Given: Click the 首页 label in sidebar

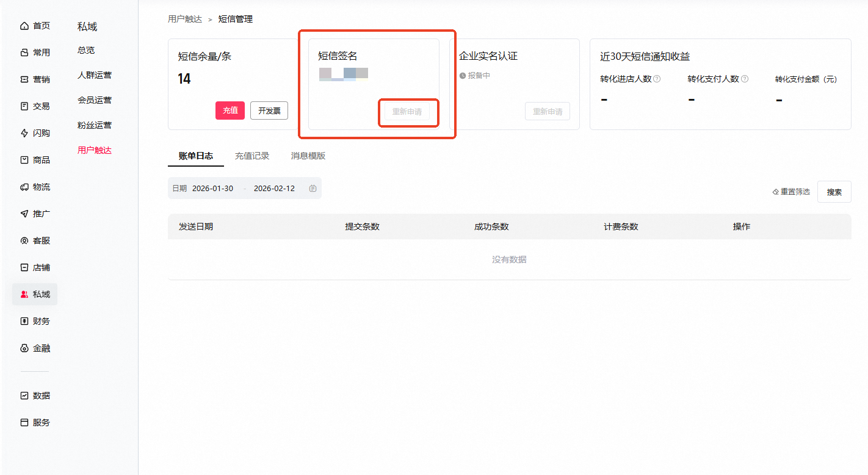Looking at the screenshot, I should [x=42, y=26].
